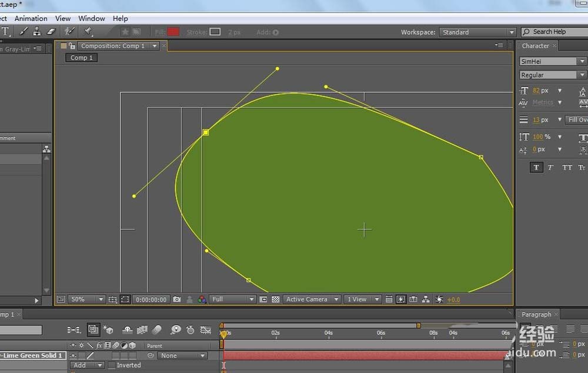The width and height of the screenshot is (588, 373).
Task: Take a snapshot with camera icon
Action: (x=176, y=299)
